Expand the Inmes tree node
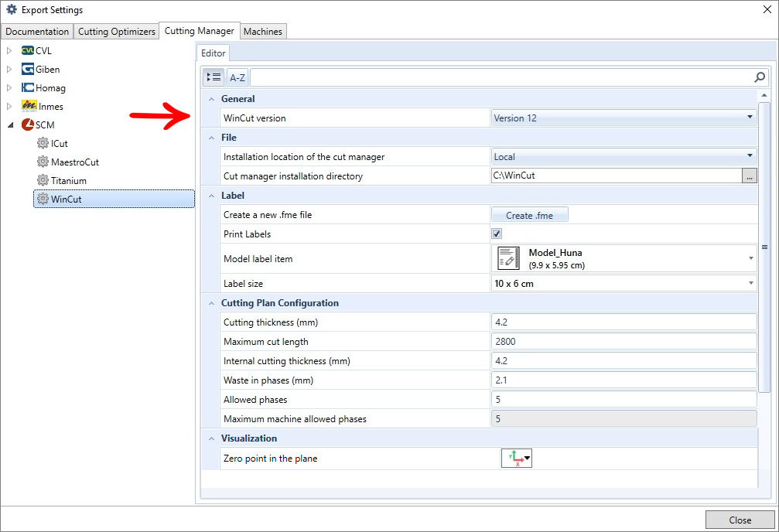The image size is (779, 532). click(x=9, y=106)
